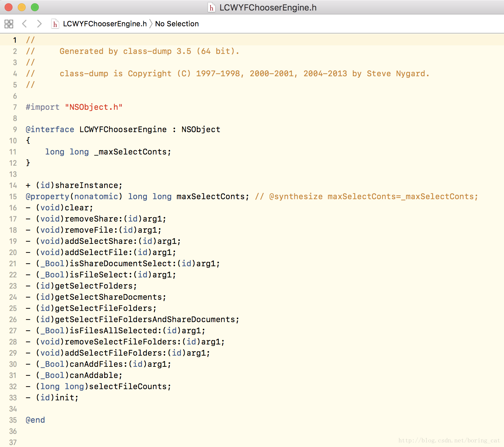Open LCWYFChooserEngine.h jump bar item
Screen dimensions: 504x447
point(105,24)
